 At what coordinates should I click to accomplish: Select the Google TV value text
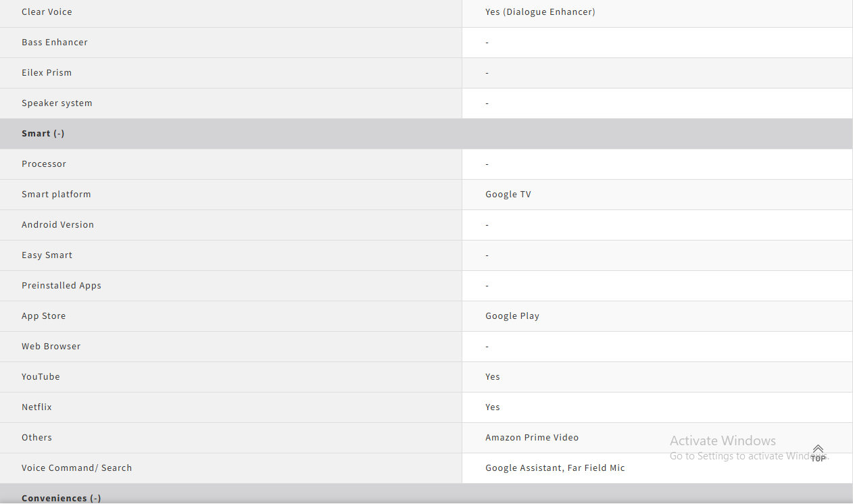(508, 195)
